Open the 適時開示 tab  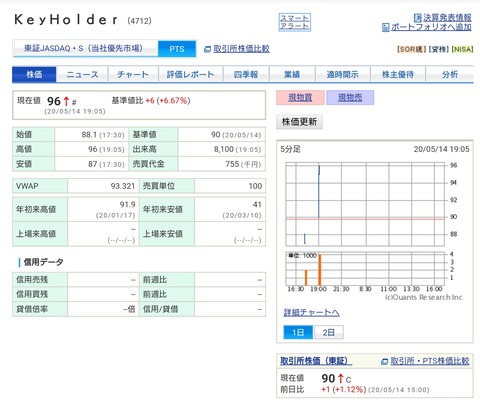tap(342, 74)
